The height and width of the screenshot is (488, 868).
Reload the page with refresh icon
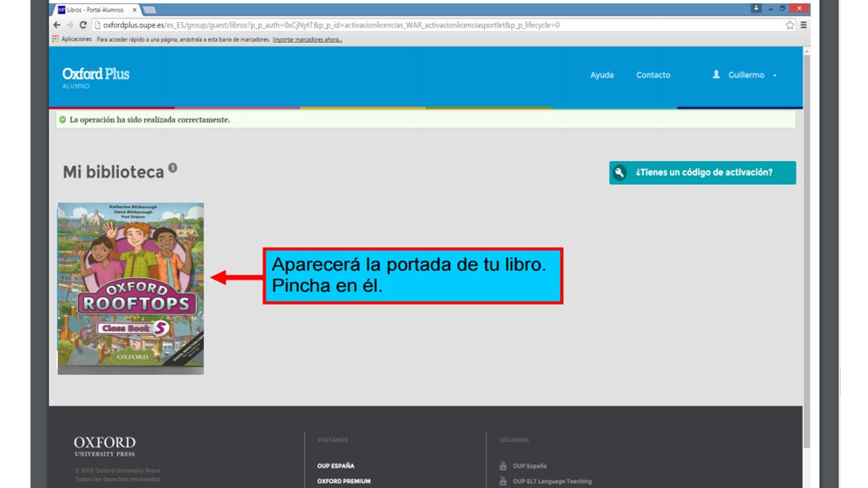83,25
